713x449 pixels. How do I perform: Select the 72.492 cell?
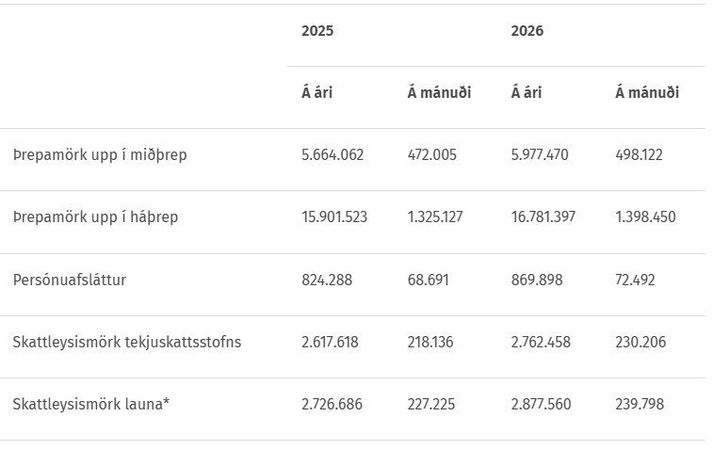click(636, 280)
